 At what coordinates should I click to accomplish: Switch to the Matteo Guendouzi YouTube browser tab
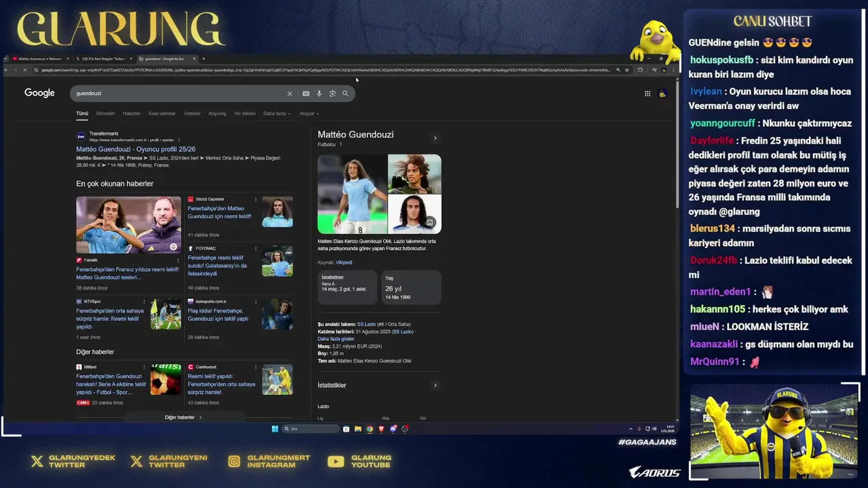[39, 59]
